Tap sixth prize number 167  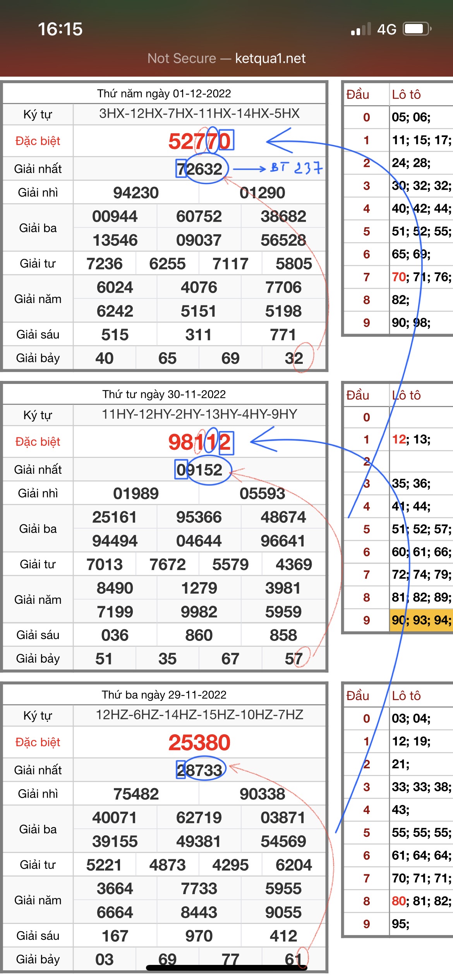tap(115, 936)
